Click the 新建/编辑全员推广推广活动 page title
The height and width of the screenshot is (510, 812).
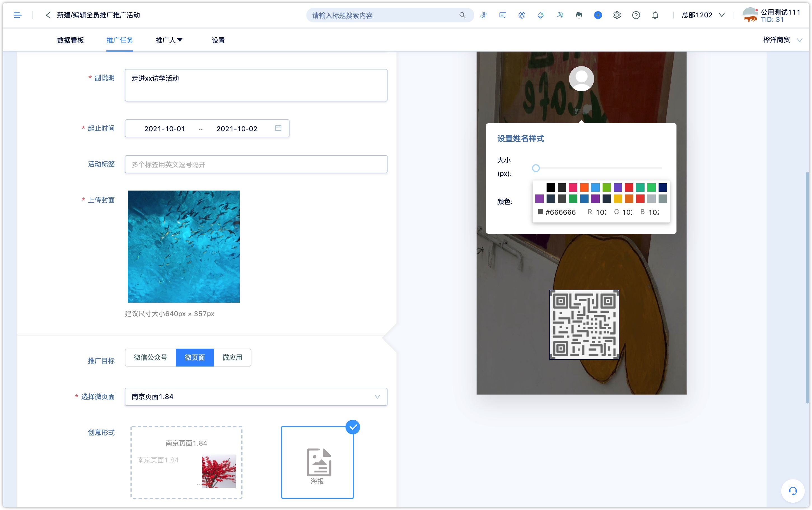(x=98, y=15)
